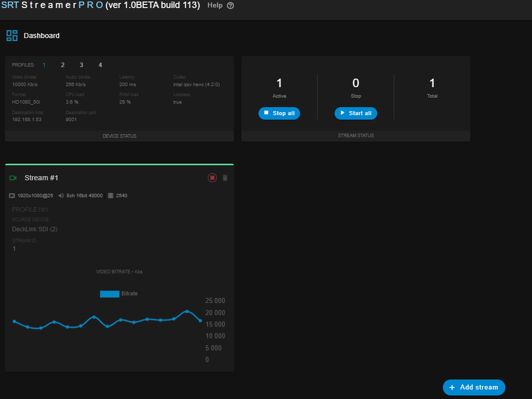Open the Help link

click(215, 6)
